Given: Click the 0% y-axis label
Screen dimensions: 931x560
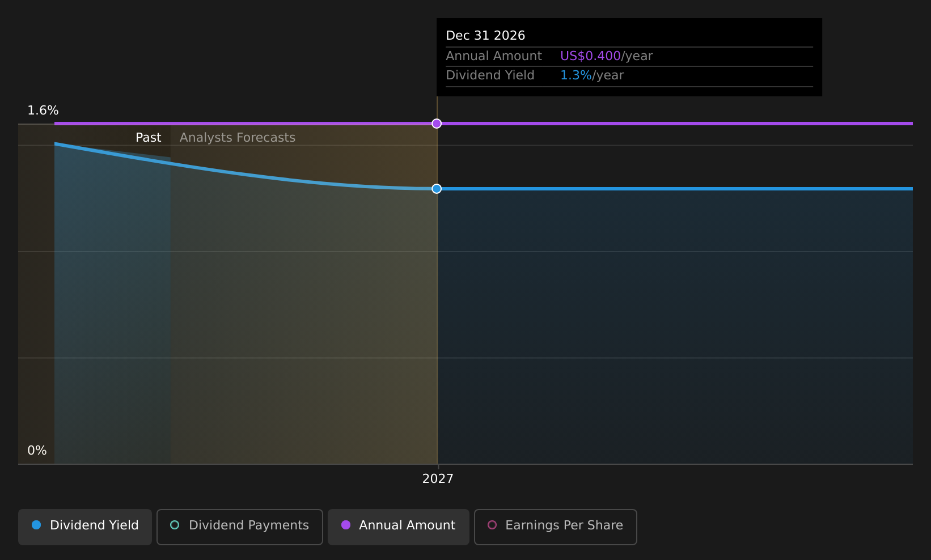Looking at the screenshot, I should coord(37,451).
